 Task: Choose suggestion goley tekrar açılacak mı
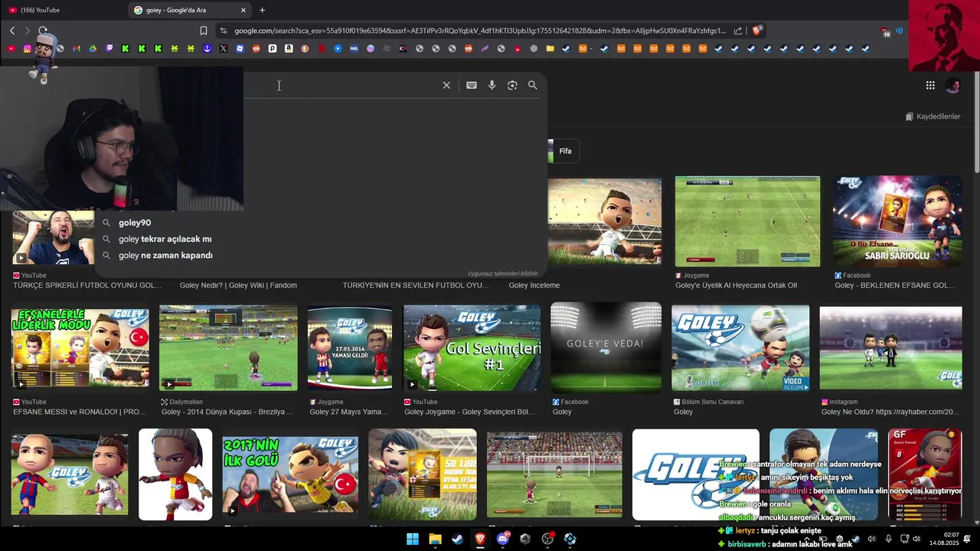tap(165, 239)
